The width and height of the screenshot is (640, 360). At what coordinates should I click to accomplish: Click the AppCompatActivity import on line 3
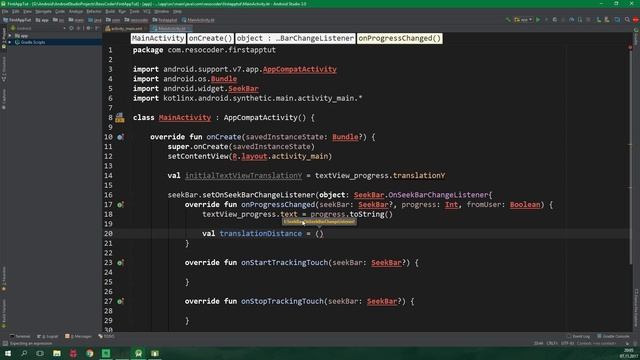300,69
